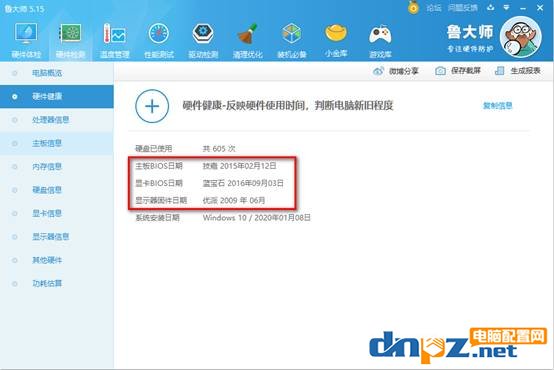The image size is (554, 370).
Task: Click the 生成报表 report icon
Action: point(500,71)
